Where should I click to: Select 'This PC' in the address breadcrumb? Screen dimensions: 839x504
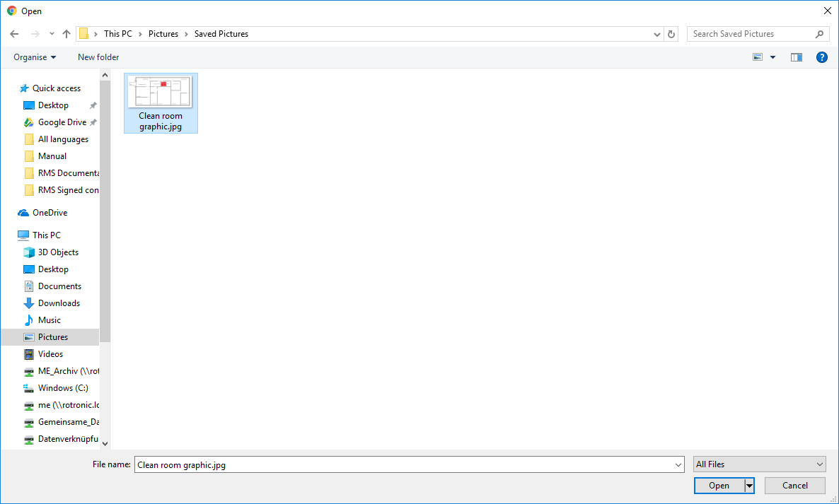(x=117, y=34)
